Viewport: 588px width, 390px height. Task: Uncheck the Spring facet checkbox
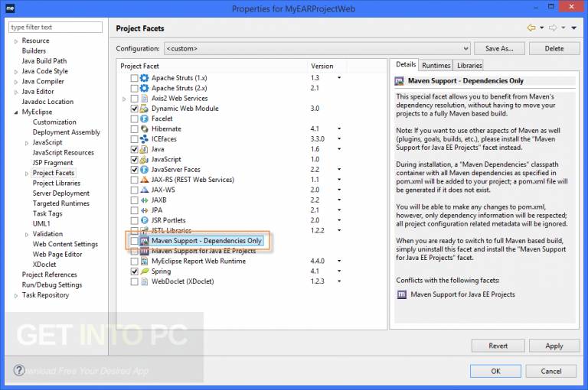pos(134,271)
